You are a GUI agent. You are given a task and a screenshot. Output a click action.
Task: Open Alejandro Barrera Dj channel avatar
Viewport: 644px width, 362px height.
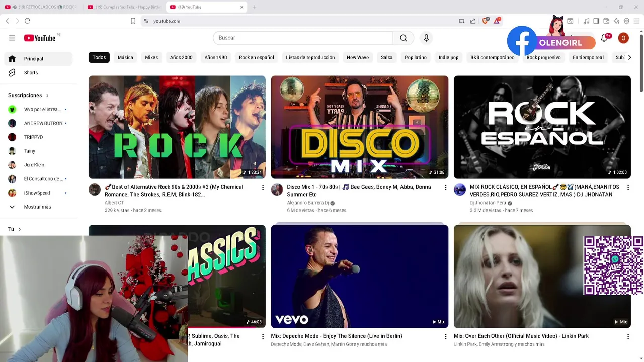point(277,189)
